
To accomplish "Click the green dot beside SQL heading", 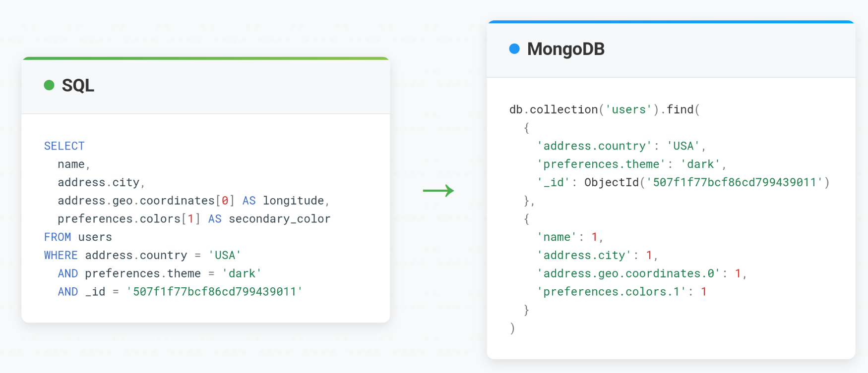I will coord(49,85).
